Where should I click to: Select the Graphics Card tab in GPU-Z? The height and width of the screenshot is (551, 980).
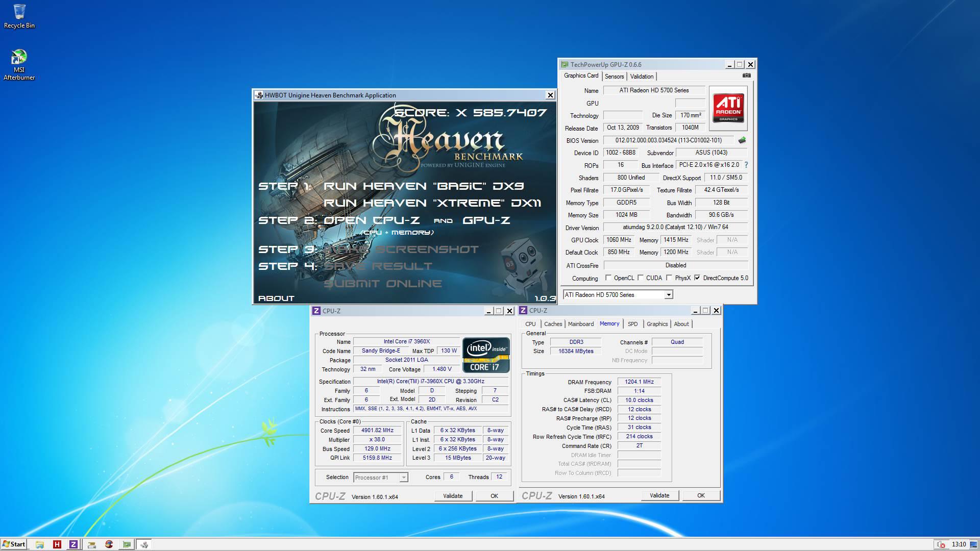pos(581,76)
